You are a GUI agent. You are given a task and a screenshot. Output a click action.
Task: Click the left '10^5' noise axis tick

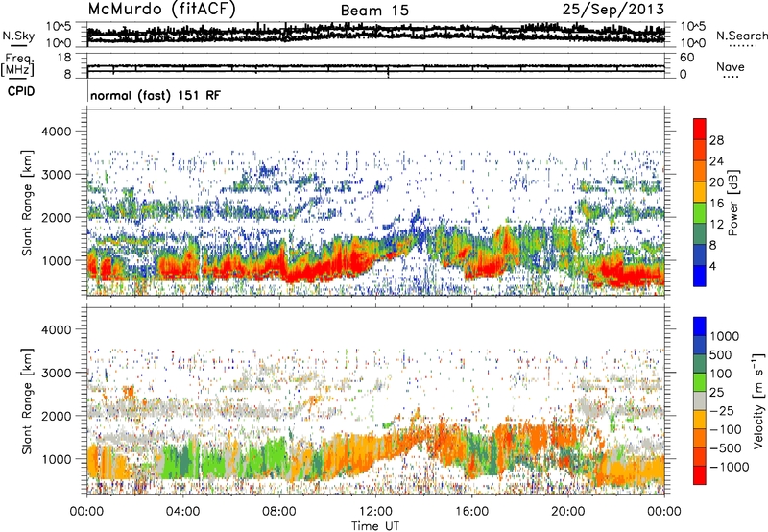click(59, 26)
